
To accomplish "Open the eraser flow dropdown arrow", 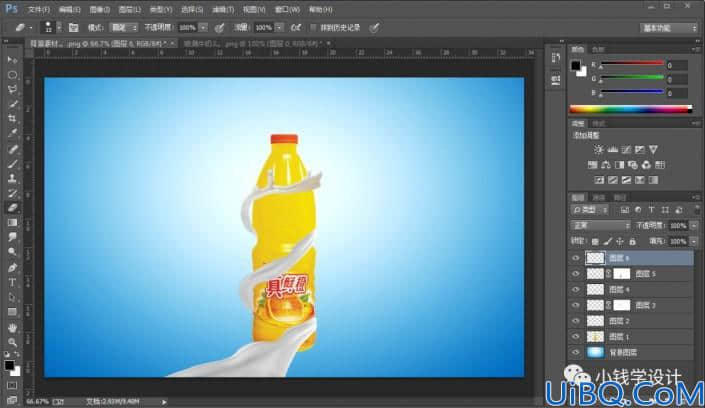I will click(279, 27).
